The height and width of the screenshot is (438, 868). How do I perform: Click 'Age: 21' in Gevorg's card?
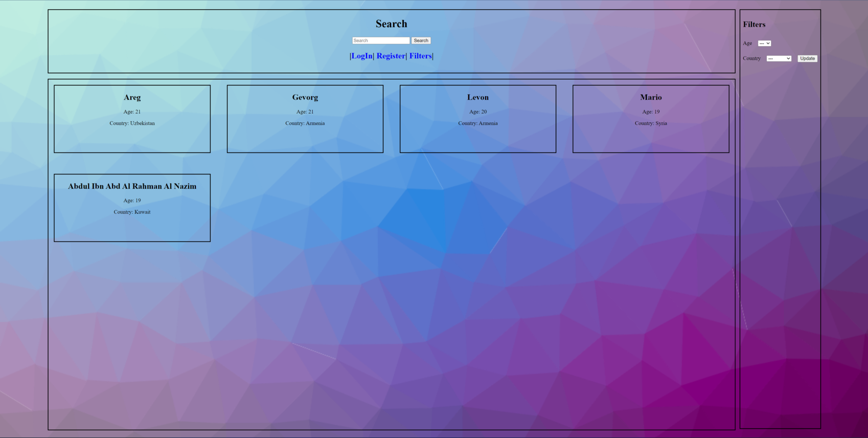click(305, 112)
